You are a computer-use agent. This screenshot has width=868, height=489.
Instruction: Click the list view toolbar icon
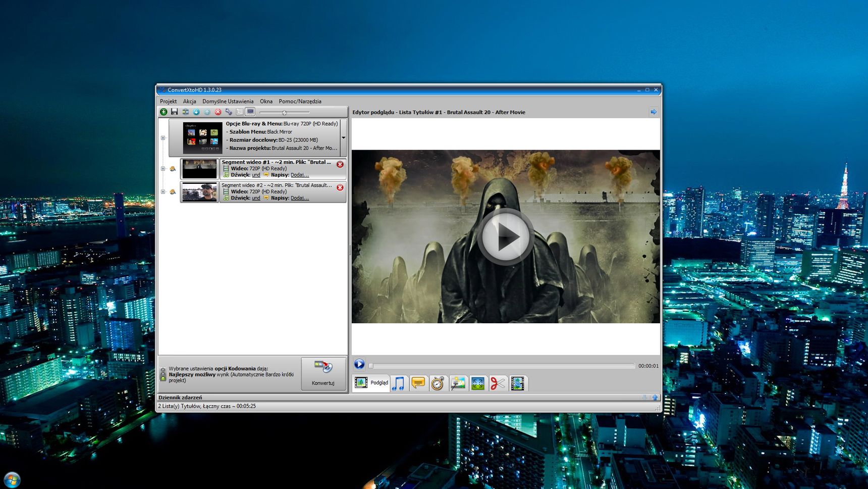click(x=239, y=112)
